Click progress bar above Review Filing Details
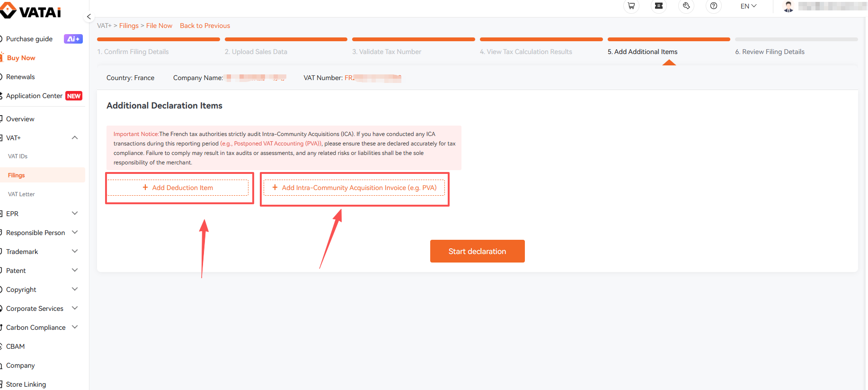 (x=797, y=39)
